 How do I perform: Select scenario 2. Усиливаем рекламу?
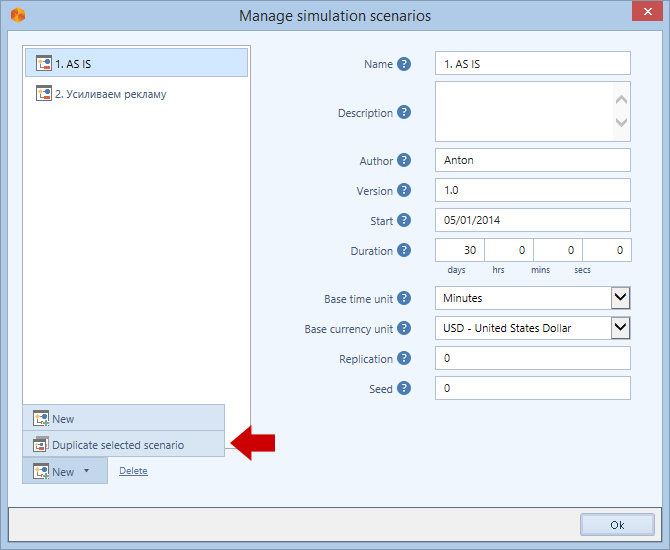click(136, 93)
